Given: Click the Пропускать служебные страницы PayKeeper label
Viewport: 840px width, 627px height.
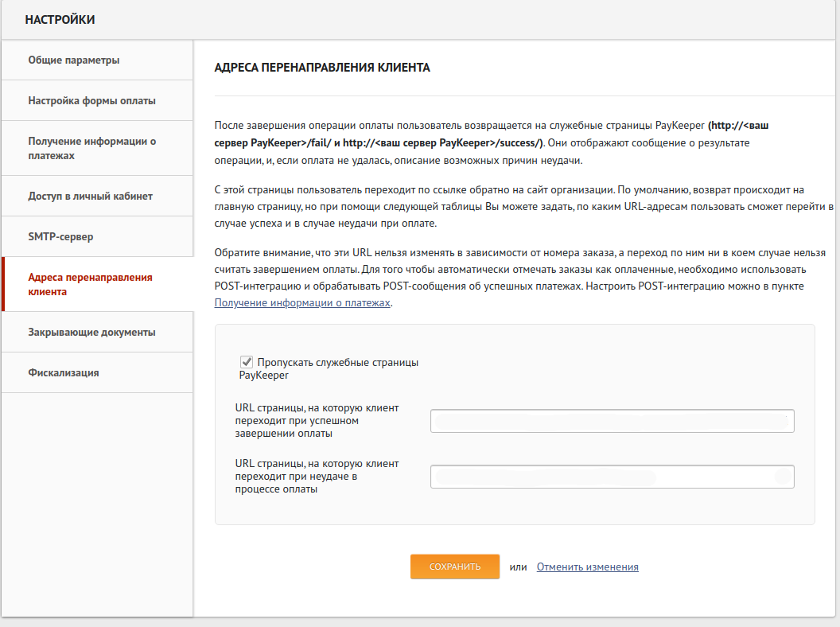Looking at the screenshot, I should 336,363.
